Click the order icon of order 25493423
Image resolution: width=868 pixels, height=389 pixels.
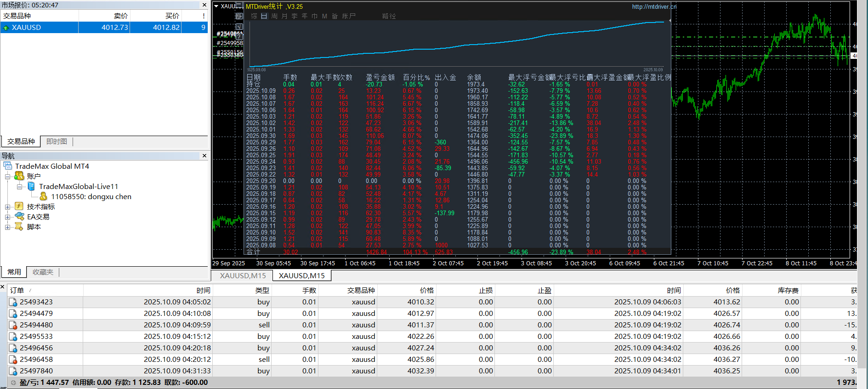[13, 302]
